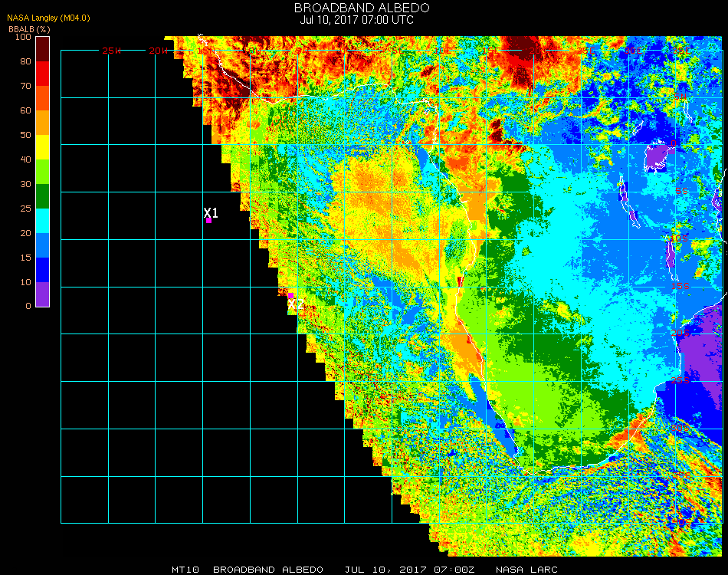Pick the purple 0-10% legend swatch

pyautogui.click(x=43, y=294)
